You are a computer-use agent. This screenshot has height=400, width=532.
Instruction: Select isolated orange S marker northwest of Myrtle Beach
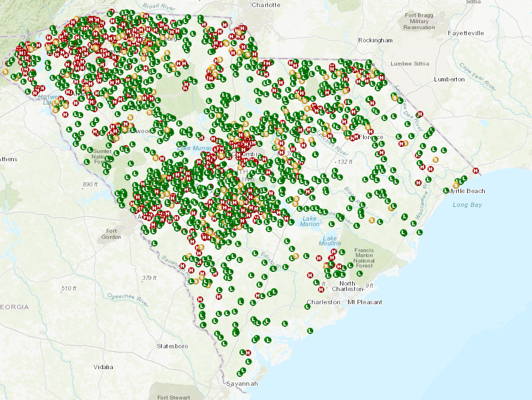436,160
